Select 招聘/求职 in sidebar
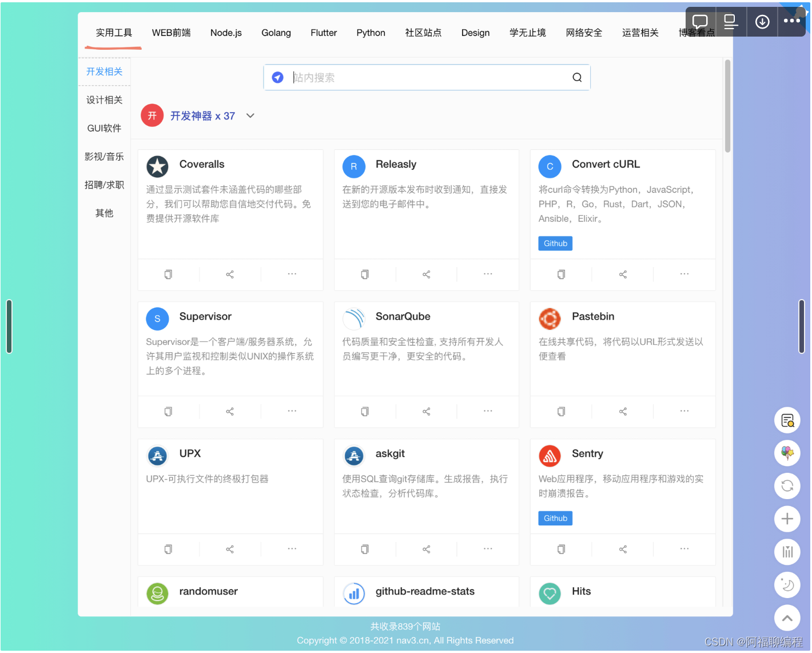Image resolution: width=812 pixels, height=653 pixels. click(x=105, y=185)
